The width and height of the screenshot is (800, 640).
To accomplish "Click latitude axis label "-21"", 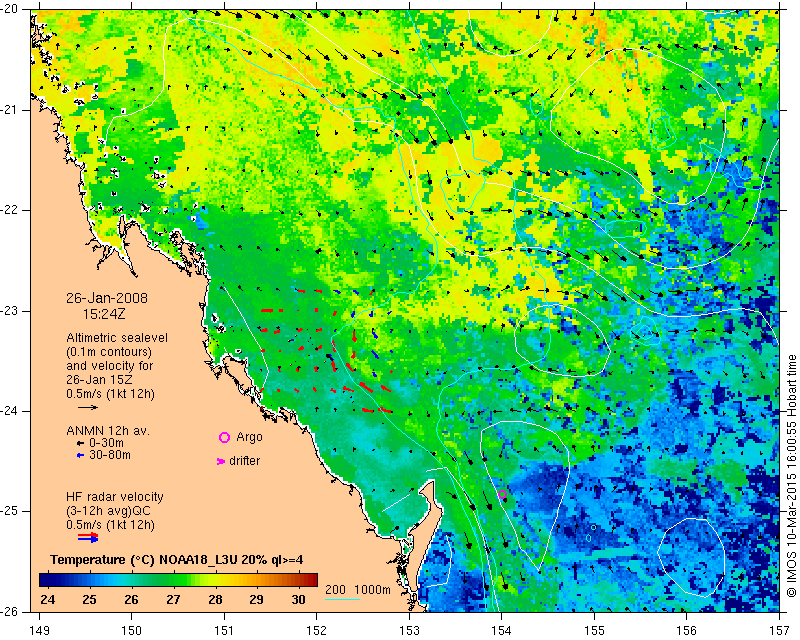I will 10,110.
